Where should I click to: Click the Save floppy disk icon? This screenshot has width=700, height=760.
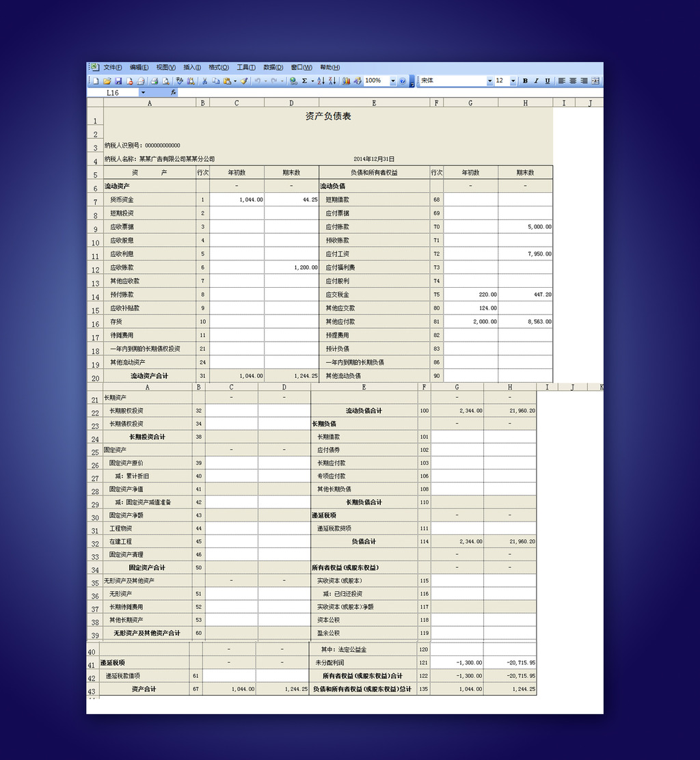(x=118, y=81)
